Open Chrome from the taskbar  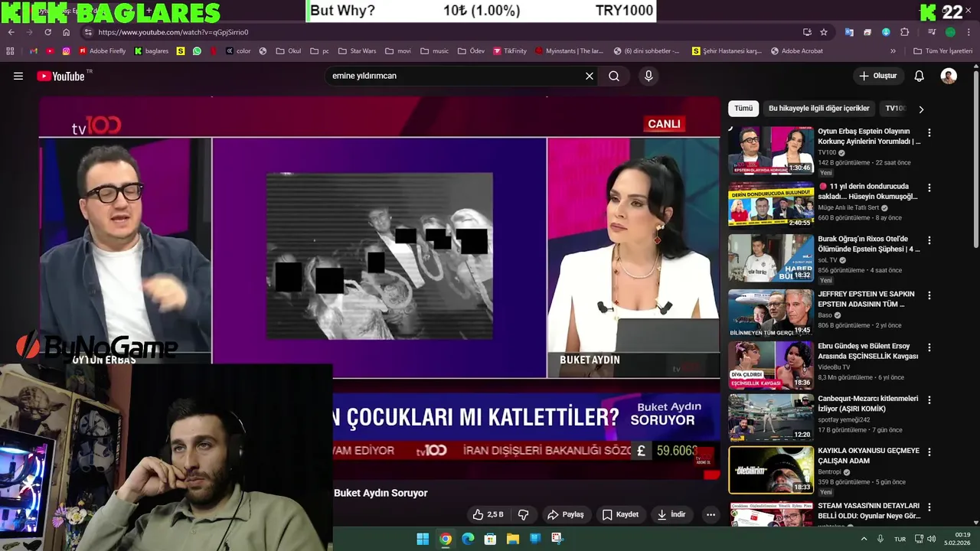[x=445, y=539]
